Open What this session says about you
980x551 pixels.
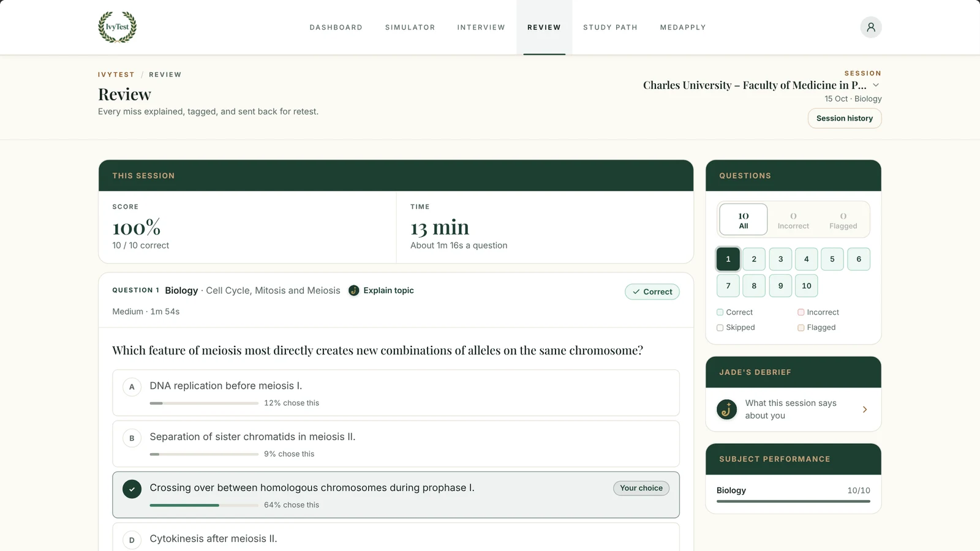[793, 409]
